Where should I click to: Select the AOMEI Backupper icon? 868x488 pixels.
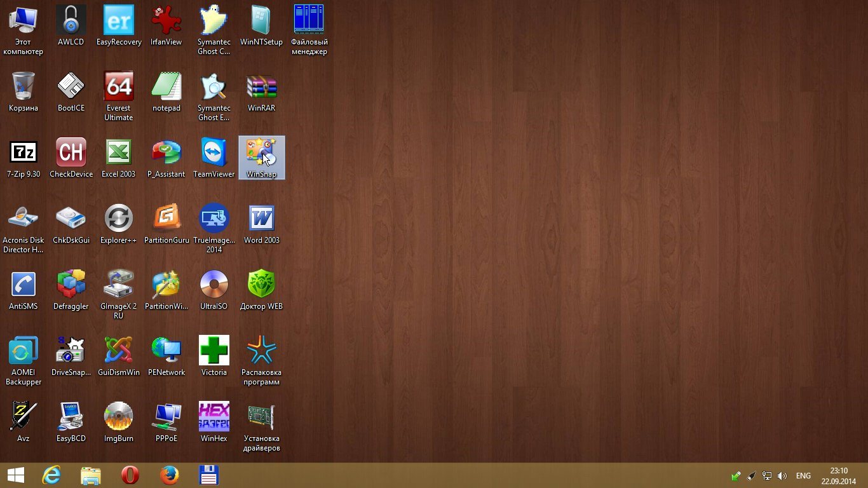point(24,360)
